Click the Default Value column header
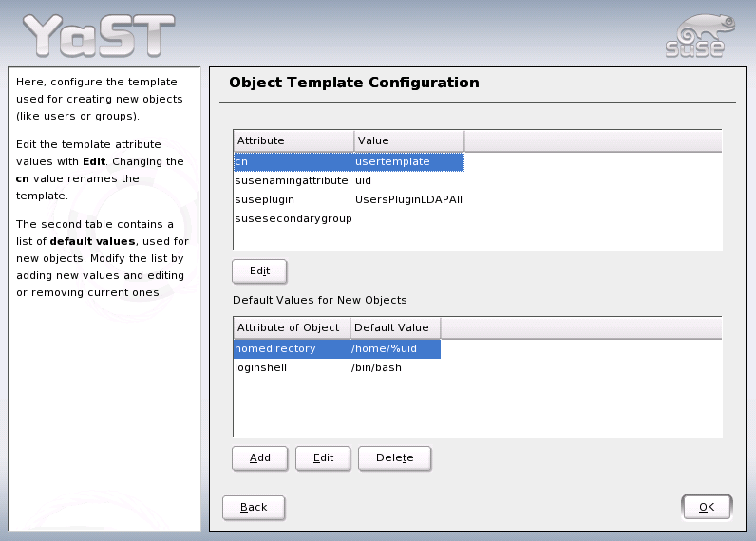The width and height of the screenshot is (756, 541). (x=395, y=327)
